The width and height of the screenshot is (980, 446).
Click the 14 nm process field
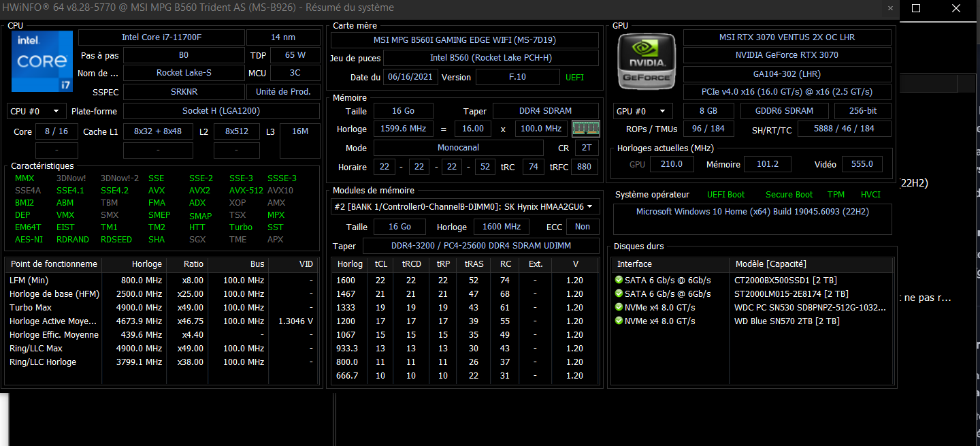coord(283,37)
